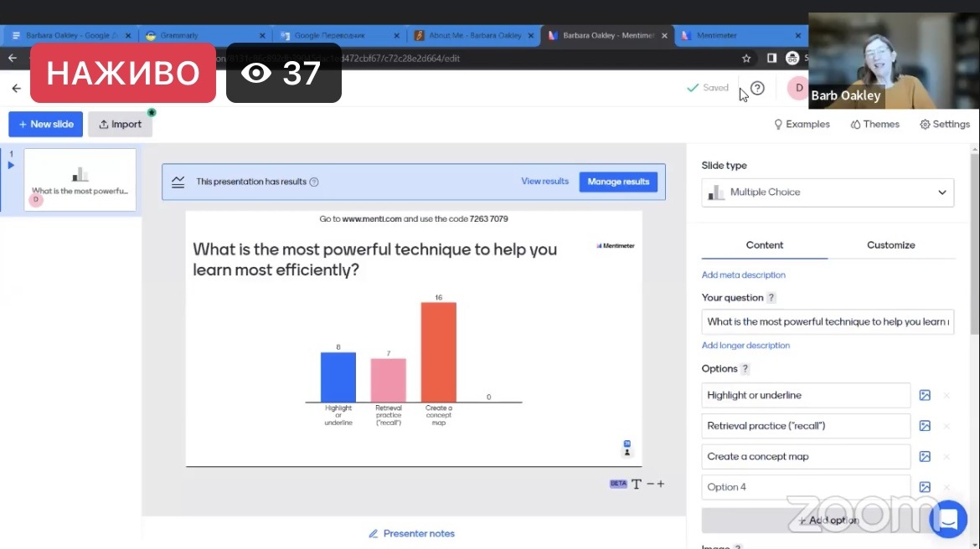Increase text size with plus icon
The image size is (980, 549).
click(661, 484)
